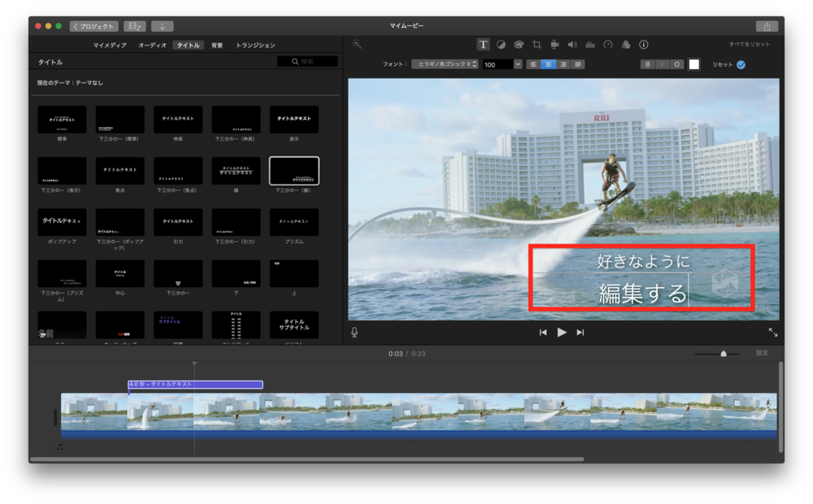Open the clip information tool

(x=643, y=44)
